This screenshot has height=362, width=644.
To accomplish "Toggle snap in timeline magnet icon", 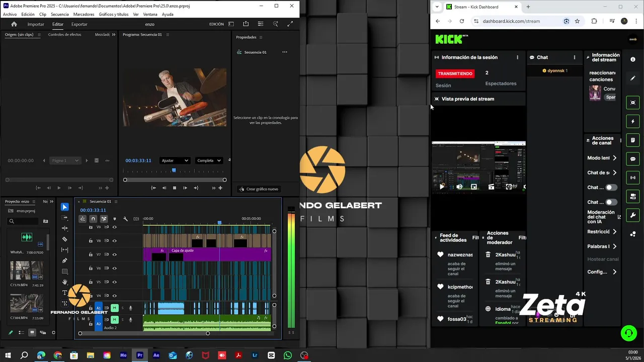I will click(93, 219).
